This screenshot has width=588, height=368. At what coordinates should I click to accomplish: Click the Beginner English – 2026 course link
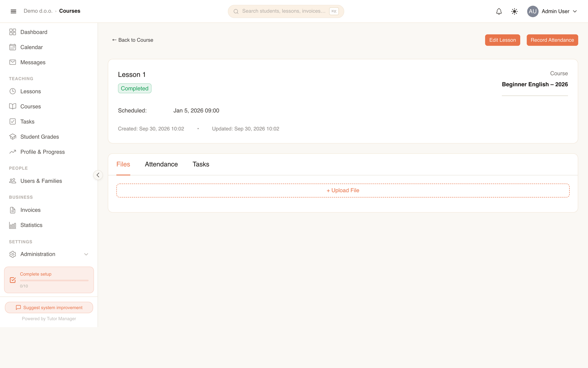(x=535, y=84)
